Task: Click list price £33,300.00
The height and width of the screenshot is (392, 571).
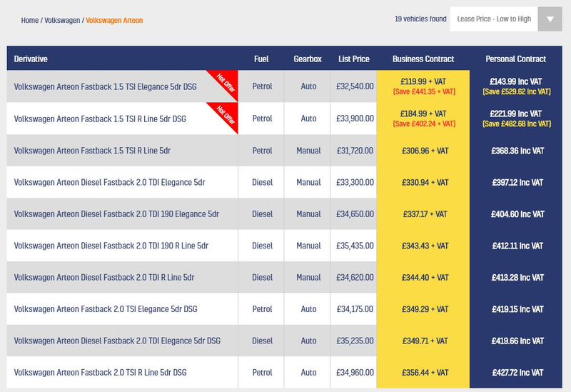Action: [355, 183]
